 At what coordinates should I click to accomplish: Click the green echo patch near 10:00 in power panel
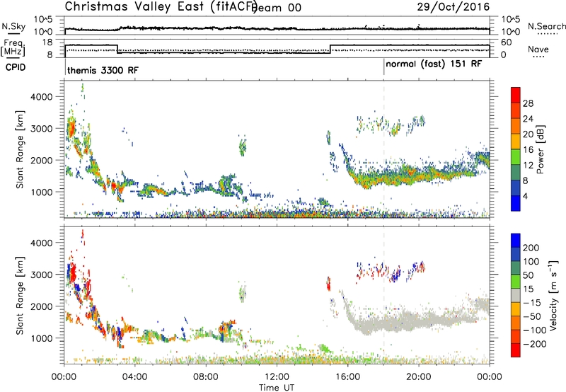(x=242, y=146)
